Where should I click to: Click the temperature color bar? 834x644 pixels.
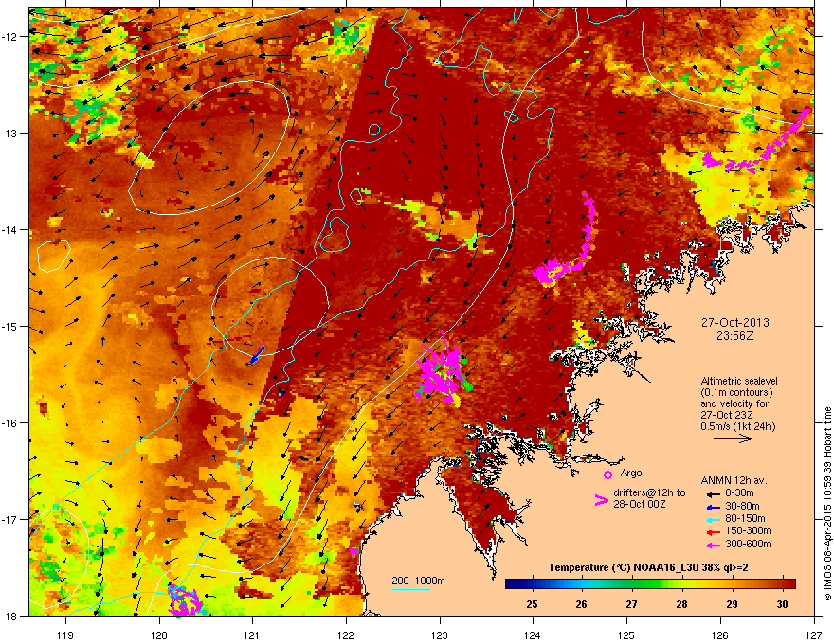tap(650, 584)
